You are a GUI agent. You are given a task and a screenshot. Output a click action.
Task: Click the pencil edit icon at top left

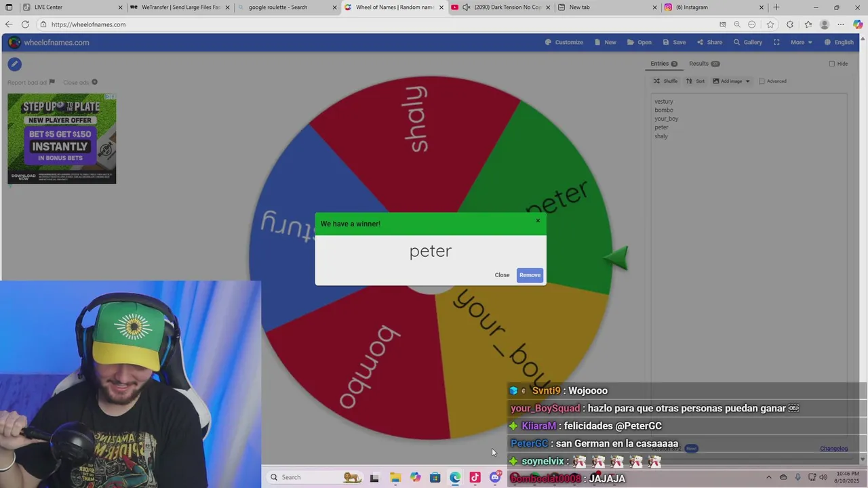15,64
